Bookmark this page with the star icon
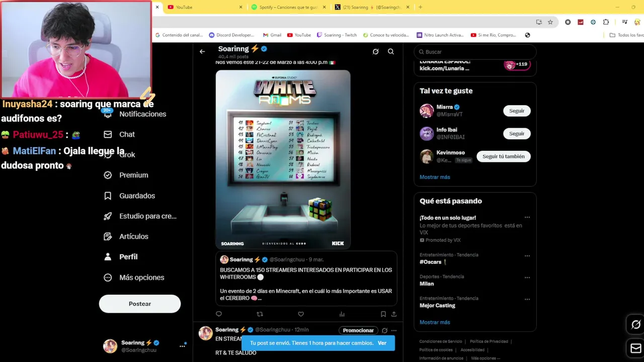Viewport: 644px width, 362px height. (550, 22)
